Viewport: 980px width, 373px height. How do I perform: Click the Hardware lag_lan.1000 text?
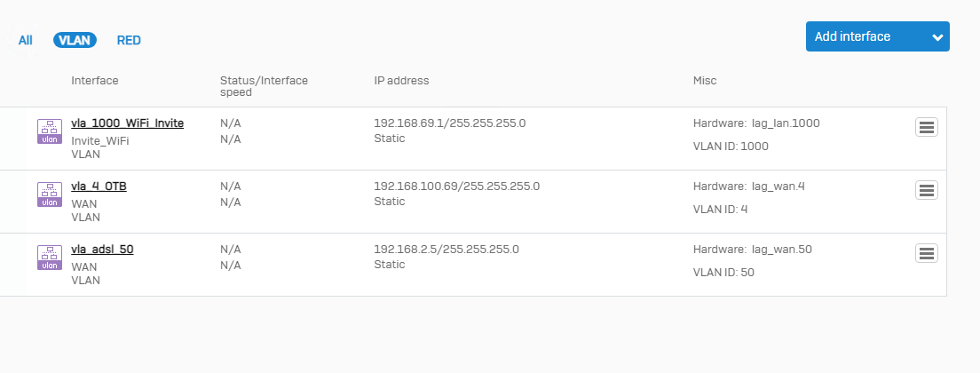tap(756, 123)
